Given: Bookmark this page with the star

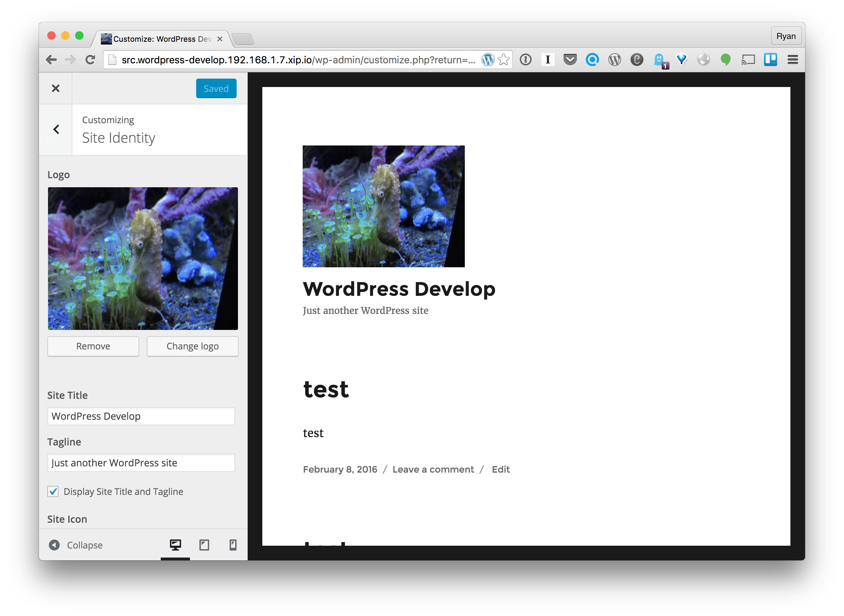Looking at the screenshot, I should tap(504, 60).
